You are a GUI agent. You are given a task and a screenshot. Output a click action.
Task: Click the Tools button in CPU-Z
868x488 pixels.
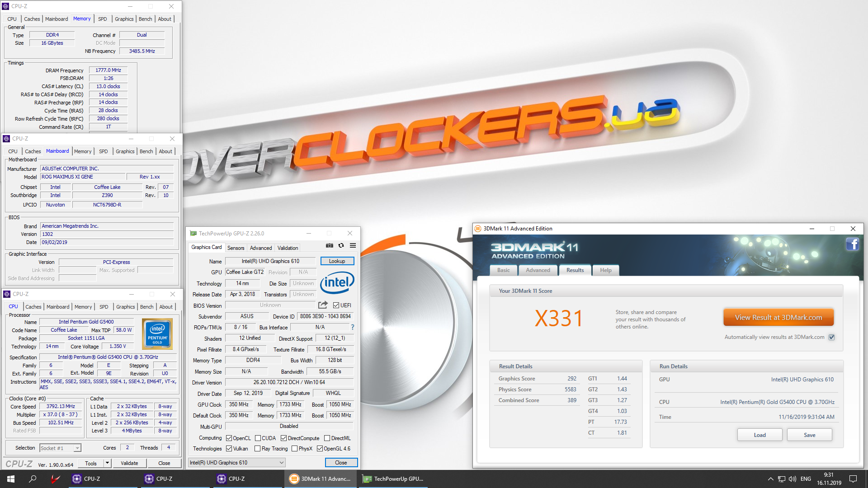[91, 463]
